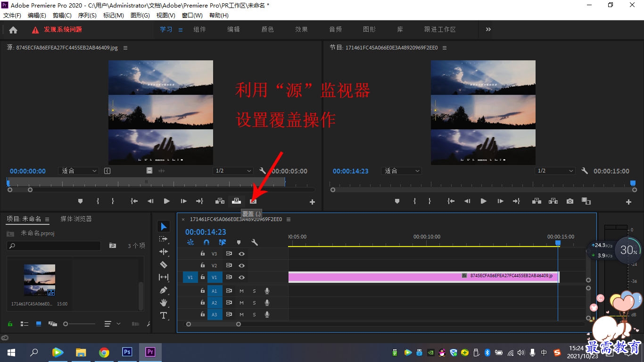Click Lift button in Program monitor

pyautogui.click(x=537, y=201)
